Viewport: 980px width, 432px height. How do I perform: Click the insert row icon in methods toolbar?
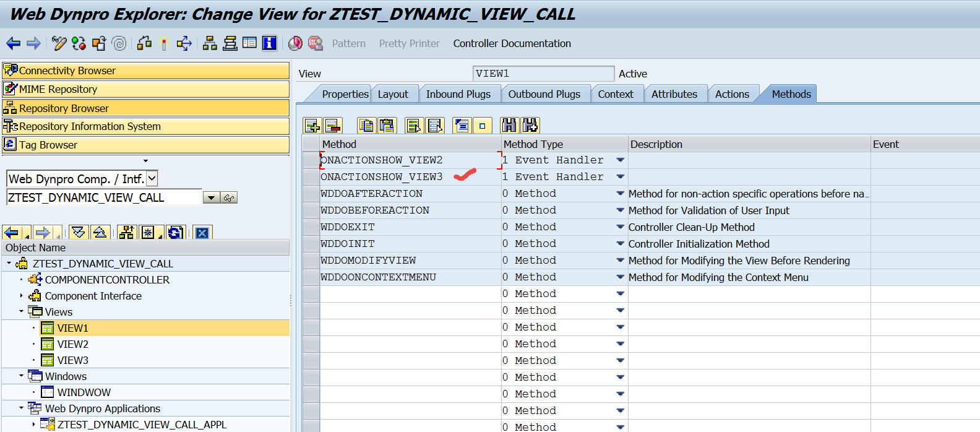tap(312, 126)
